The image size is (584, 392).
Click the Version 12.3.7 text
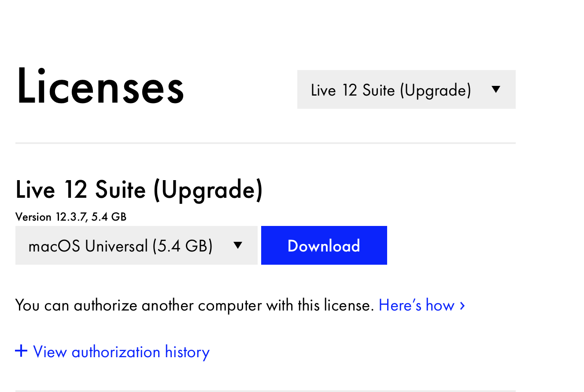(x=70, y=217)
